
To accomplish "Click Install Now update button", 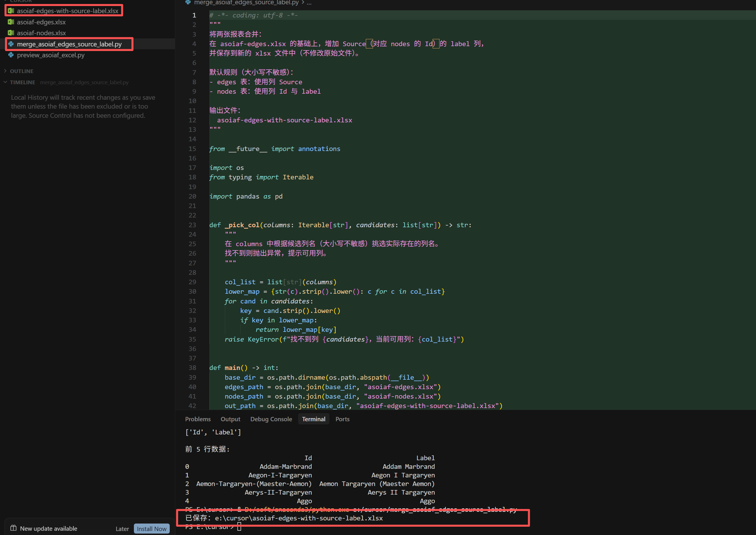I will point(152,529).
